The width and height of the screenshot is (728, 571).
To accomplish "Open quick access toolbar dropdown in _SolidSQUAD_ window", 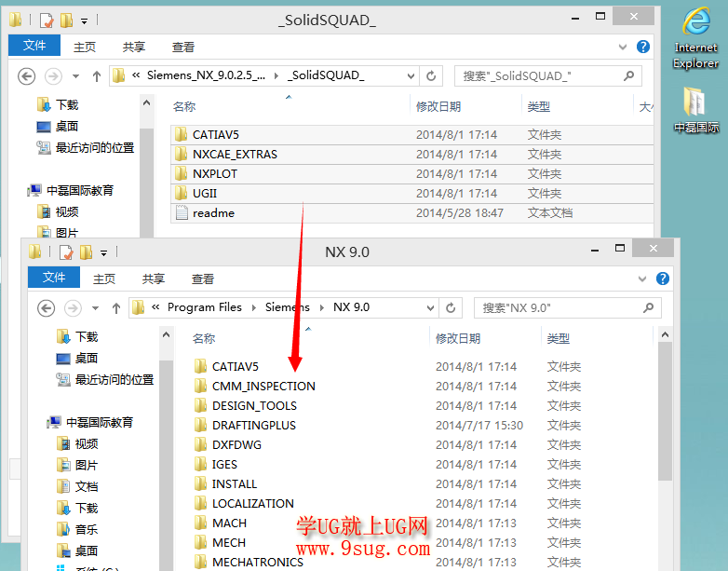I will [84, 20].
